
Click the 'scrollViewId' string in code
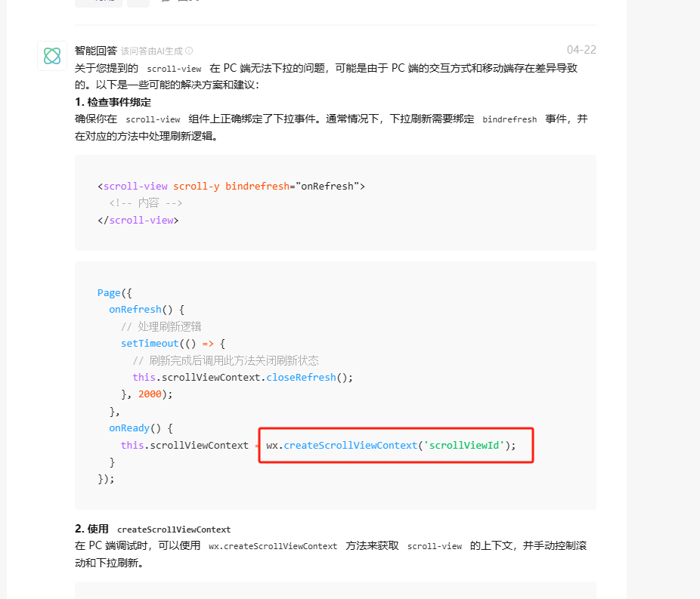click(463, 445)
